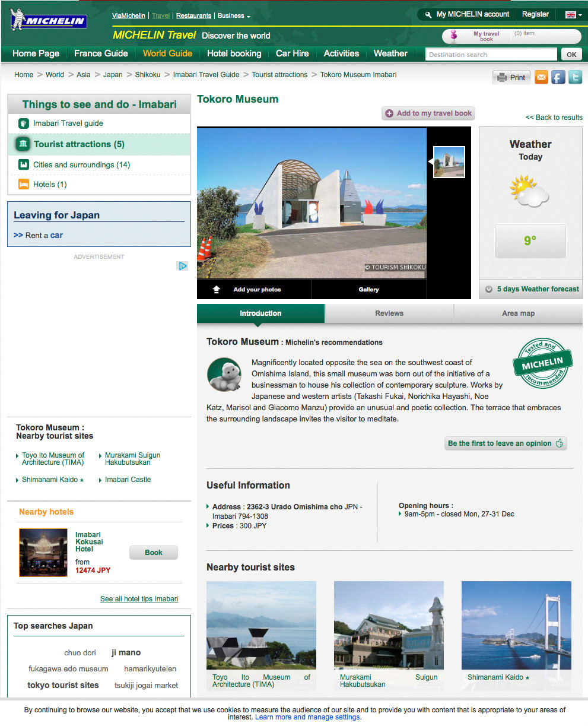
Task: Click the Cities and surroundings icon
Action: [24, 164]
